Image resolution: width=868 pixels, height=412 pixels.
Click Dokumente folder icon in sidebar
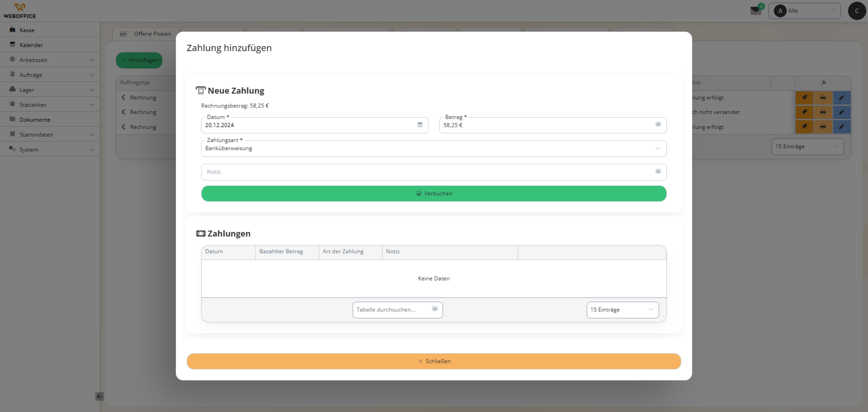[12, 119]
